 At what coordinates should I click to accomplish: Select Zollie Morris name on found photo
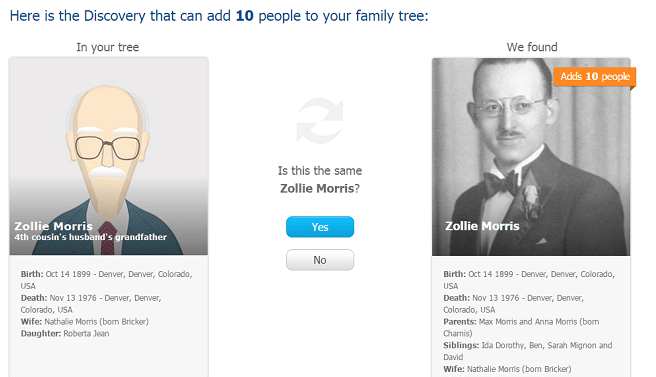[x=482, y=226]
